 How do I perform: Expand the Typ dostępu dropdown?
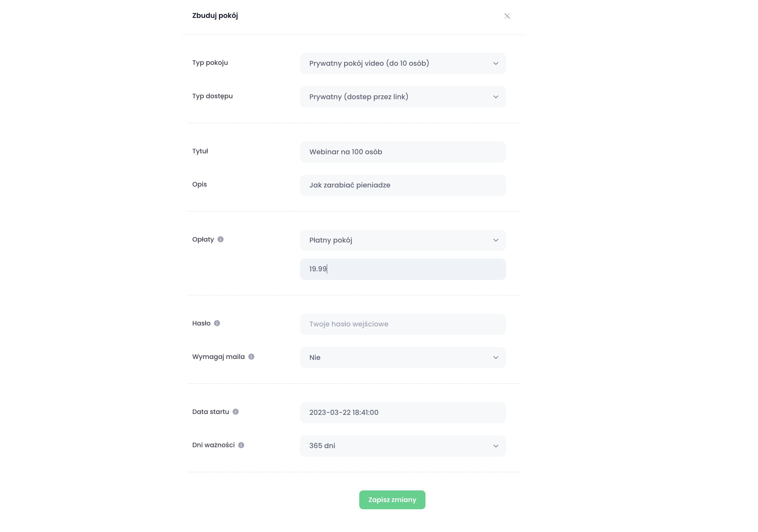coord(402,97)
